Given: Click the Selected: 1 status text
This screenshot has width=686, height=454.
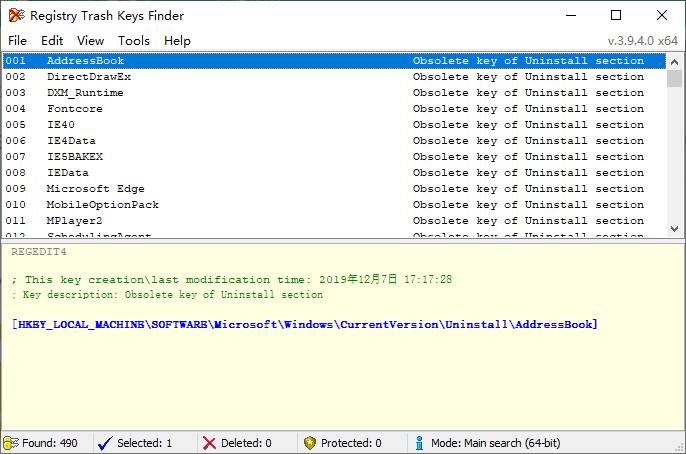Looking at the screenshot, I should point(144,443).
